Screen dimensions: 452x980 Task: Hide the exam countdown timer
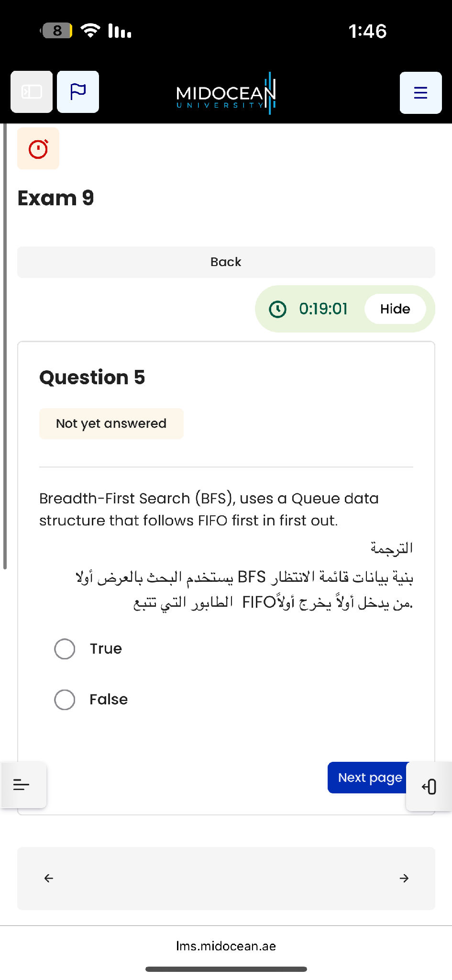point(396,309)
